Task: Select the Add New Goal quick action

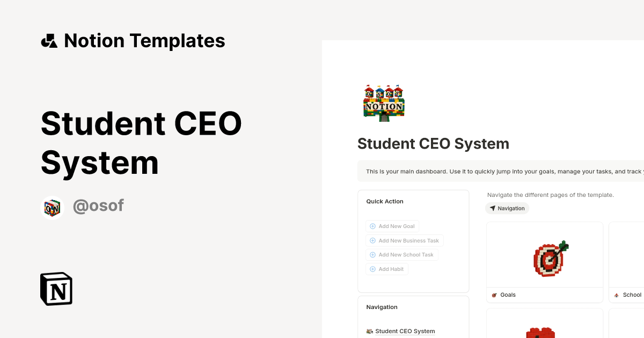Action: point(392,226)
